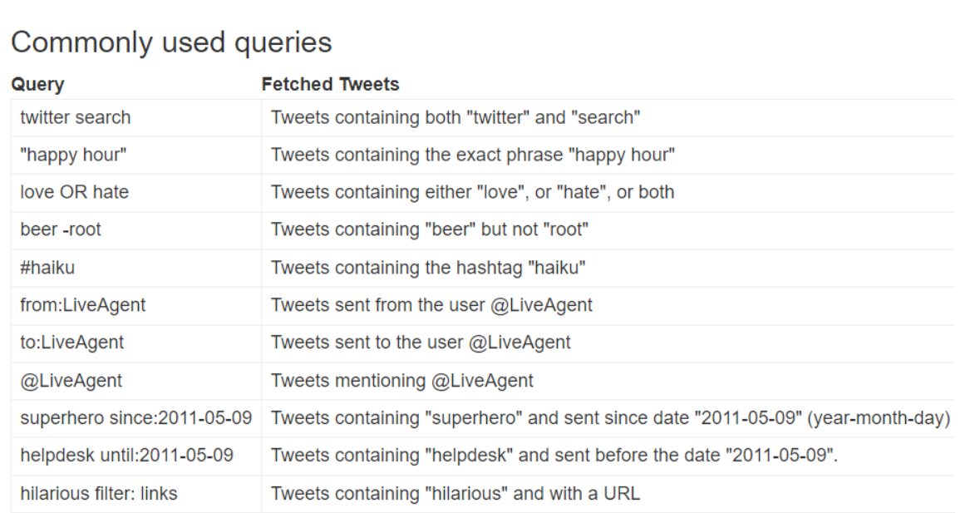Image resolution: width=980 pixels, height=513 pixels.
Task: Click the exact phrase "happy hour" description
Action: [x=472, y=155]
